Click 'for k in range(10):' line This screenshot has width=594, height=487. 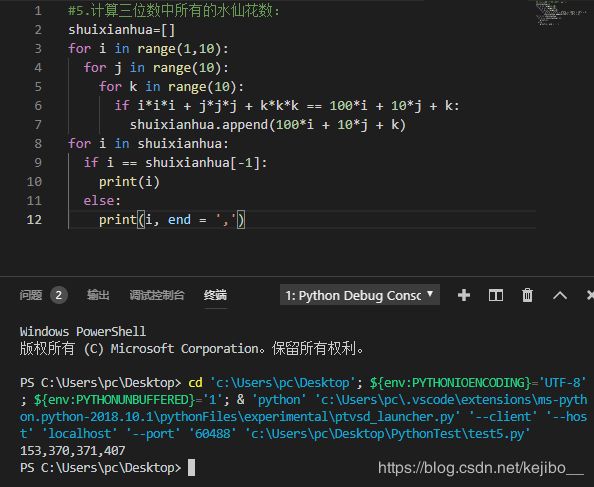click(x=171, y=87)
